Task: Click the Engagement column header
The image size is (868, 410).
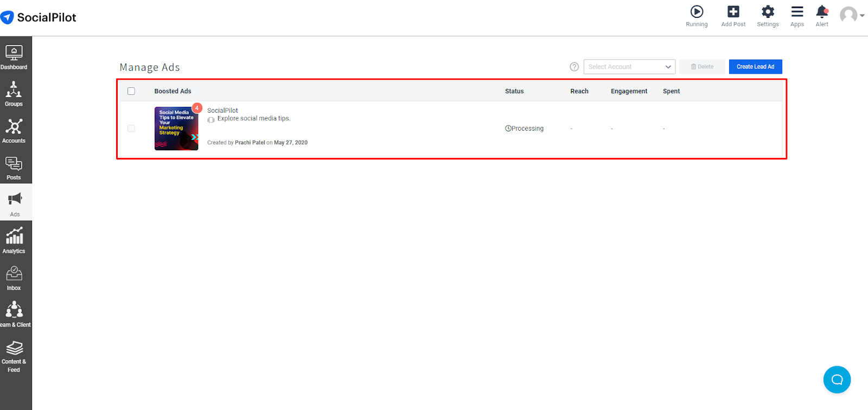Action: click(629, 91)
